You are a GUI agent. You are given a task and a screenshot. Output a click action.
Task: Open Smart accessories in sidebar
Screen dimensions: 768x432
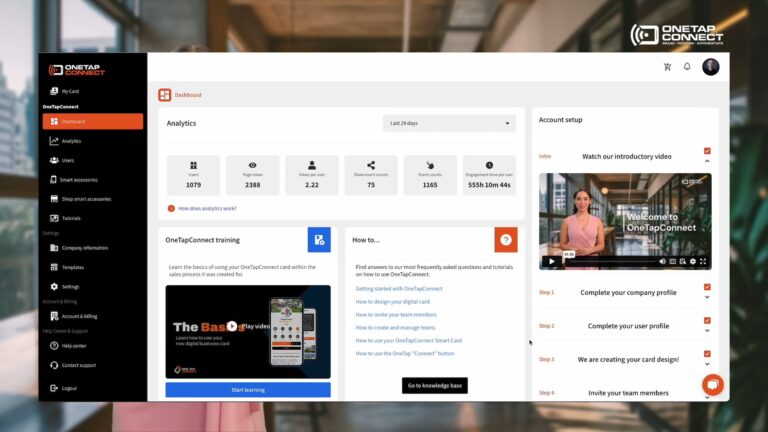tap(79, 179)
